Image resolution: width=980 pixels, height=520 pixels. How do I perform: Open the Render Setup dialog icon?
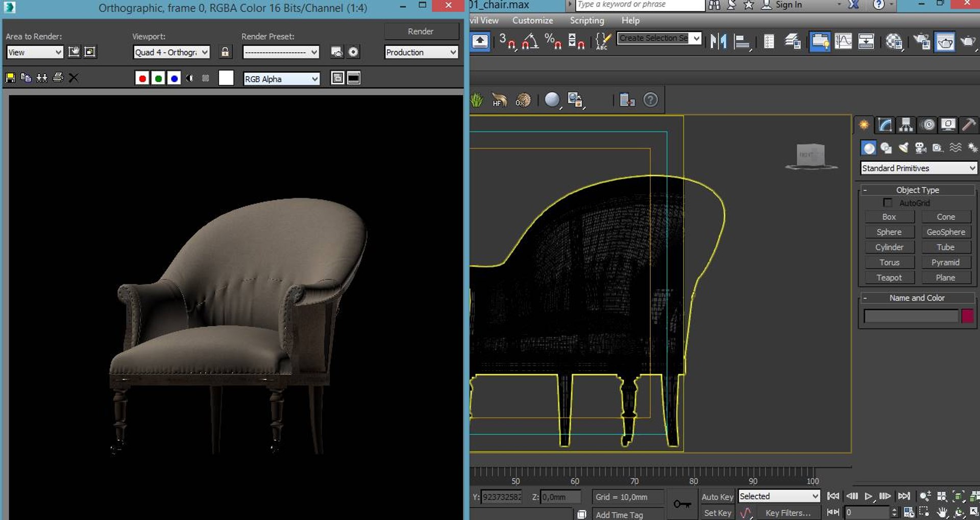tap(337, 52)
